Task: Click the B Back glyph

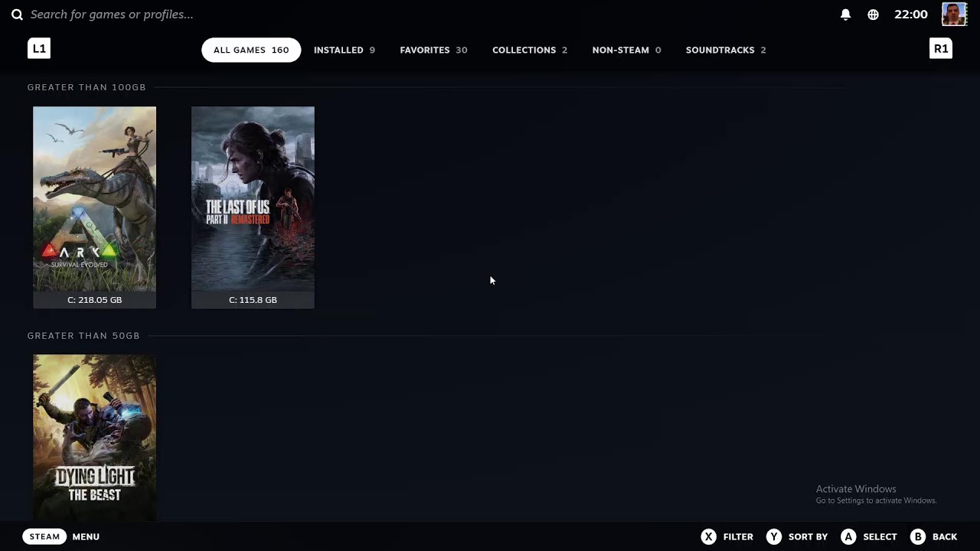Action: 918,536
